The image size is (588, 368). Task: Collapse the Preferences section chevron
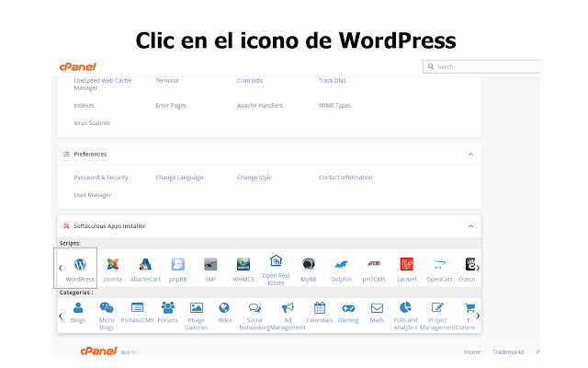470,155
